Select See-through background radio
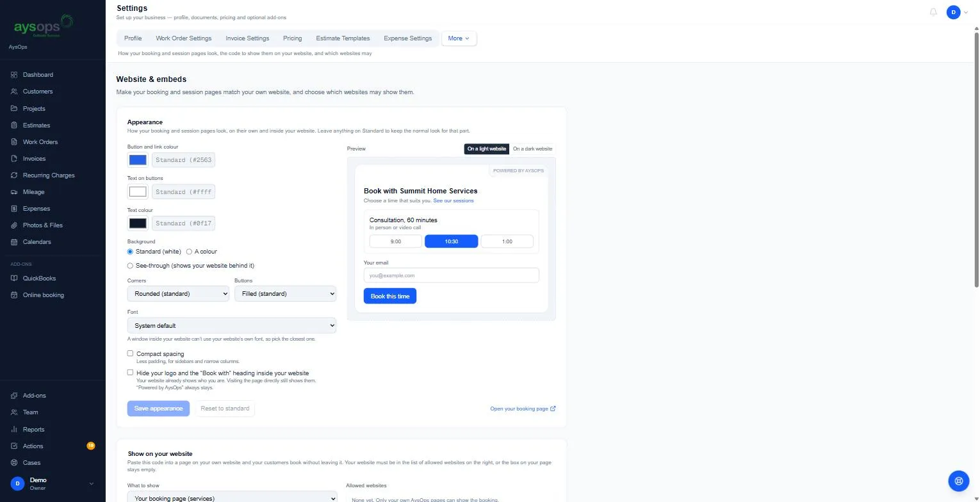Image resolution: width=980 pixels, height=502 pixels. (130, 266)
